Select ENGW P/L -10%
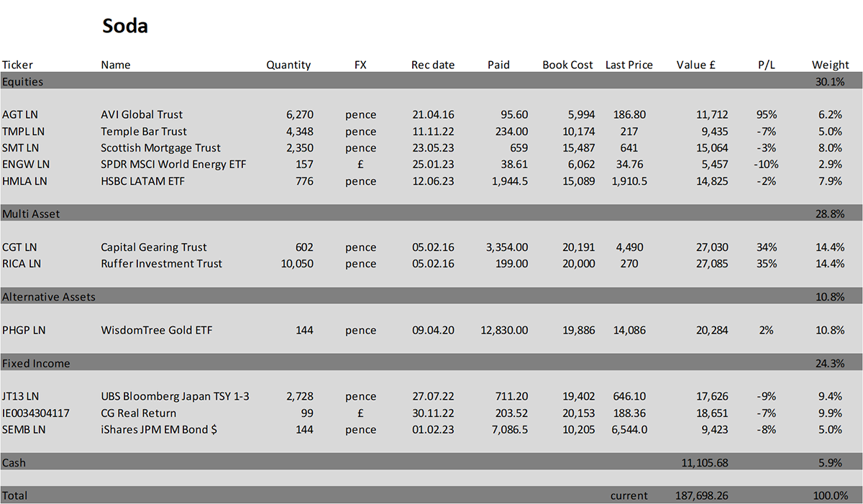 [767, 164]
